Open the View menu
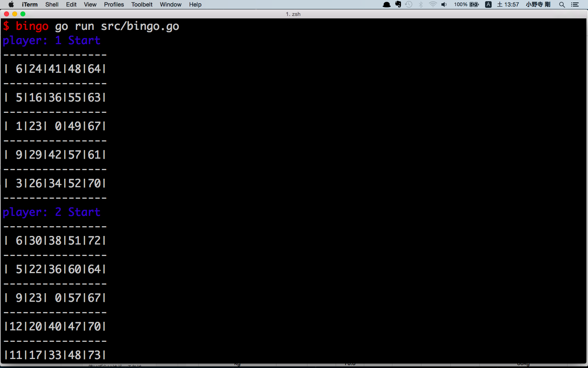Screen dimensions: 588x368 90,4
